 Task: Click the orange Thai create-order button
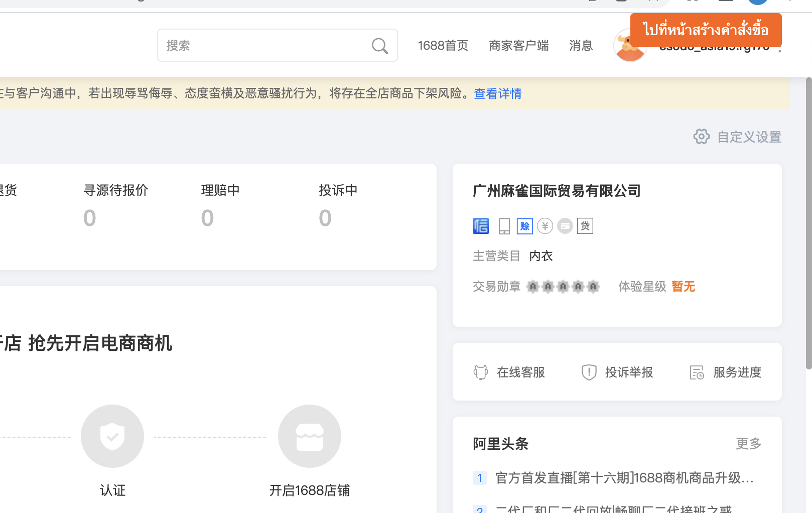tap(706, 30)
